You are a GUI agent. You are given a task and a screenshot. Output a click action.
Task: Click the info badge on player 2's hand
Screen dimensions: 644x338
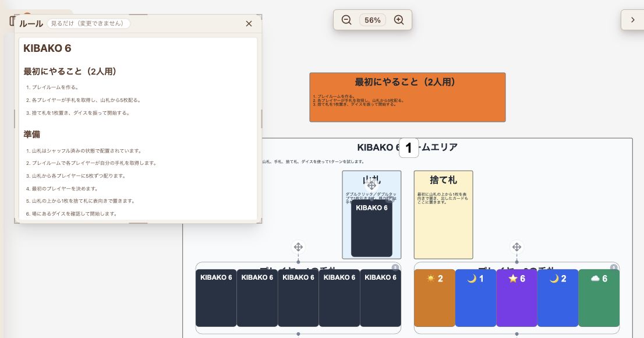click(614, 267)
